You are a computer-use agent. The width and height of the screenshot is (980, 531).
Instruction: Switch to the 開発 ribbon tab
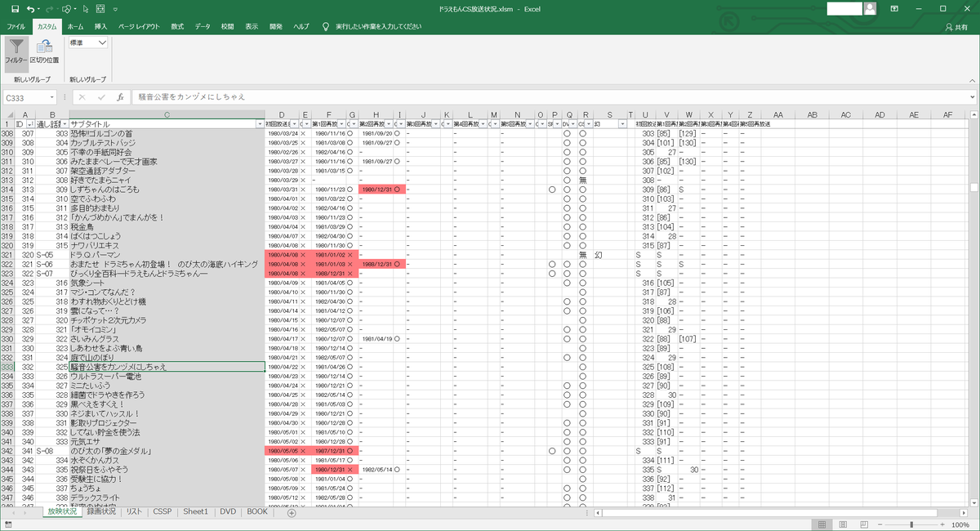276,26
